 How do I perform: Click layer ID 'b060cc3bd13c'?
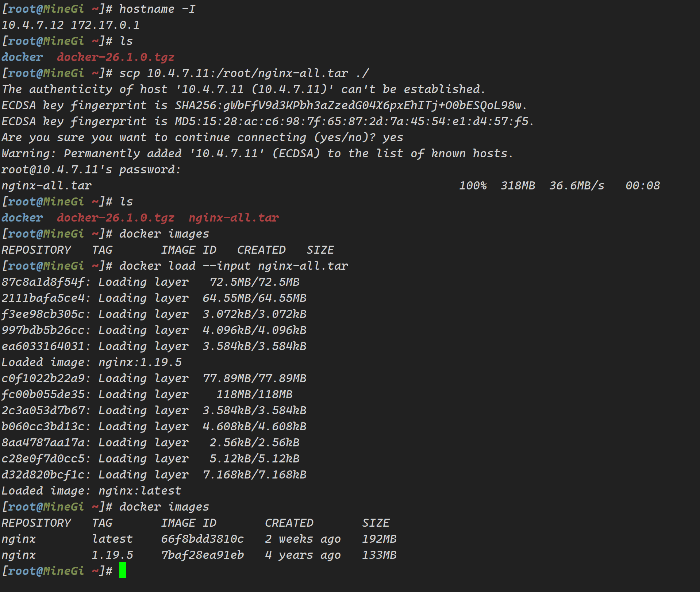point(43,426)
